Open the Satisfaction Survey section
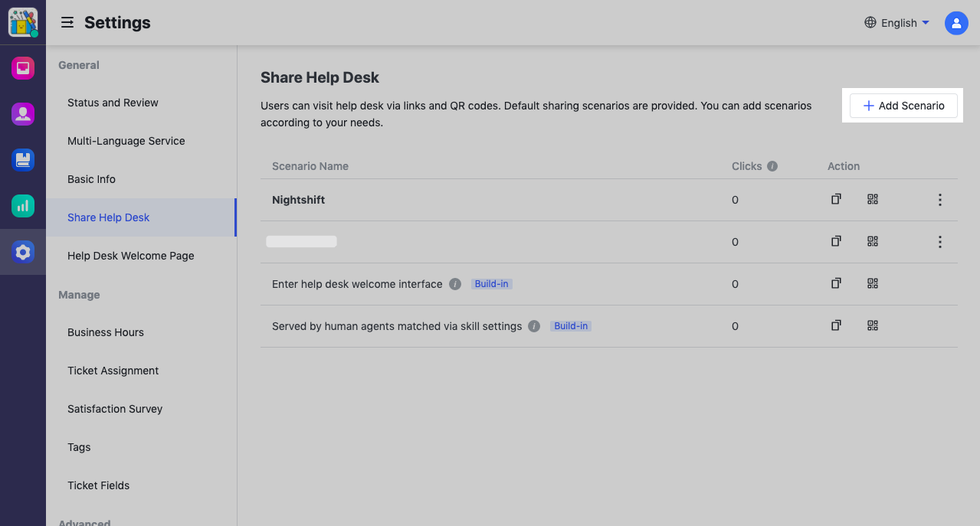 [114, 408]
